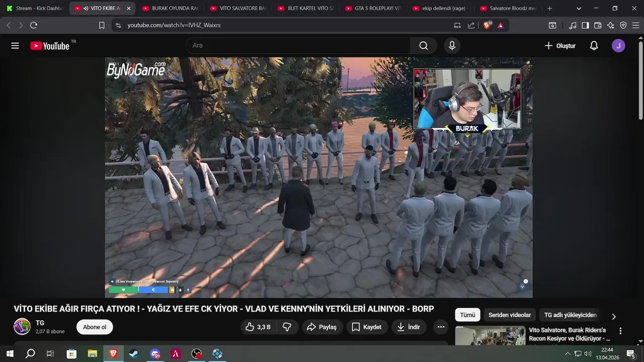Screen dimensions: 644x362
Task: Share this page from address bar
Action: (471, 25)
